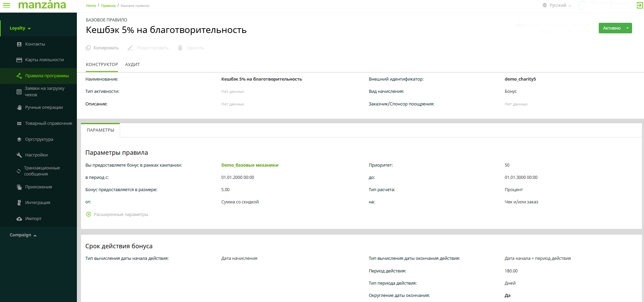The image size is (644, 302).
Task: Click the Копировать button
Action: click(x=102, y=48)
